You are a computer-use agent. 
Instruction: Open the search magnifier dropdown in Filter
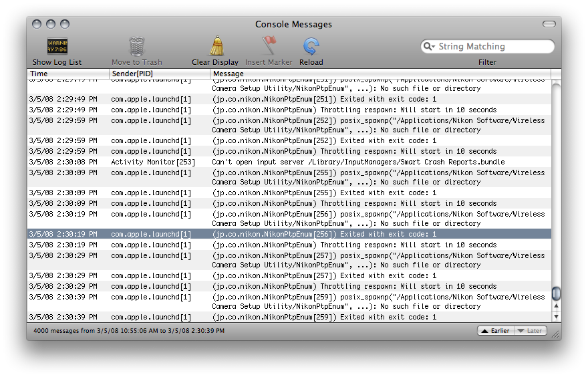coord(429,47)
